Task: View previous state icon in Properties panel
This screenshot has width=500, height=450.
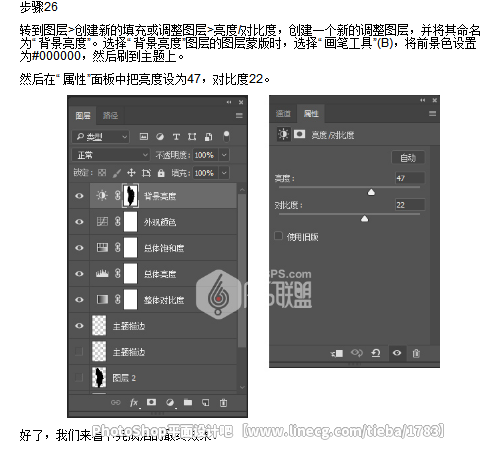Action: tap(357, 353)
